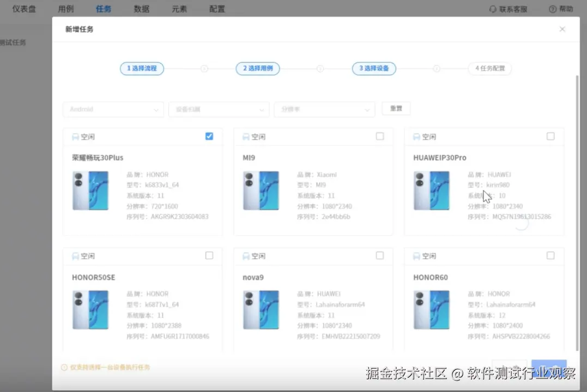Viewport: 587px width, 392px height.
Task: Click the HONOR60 phone thumbnail
Action: coord(432,310)
